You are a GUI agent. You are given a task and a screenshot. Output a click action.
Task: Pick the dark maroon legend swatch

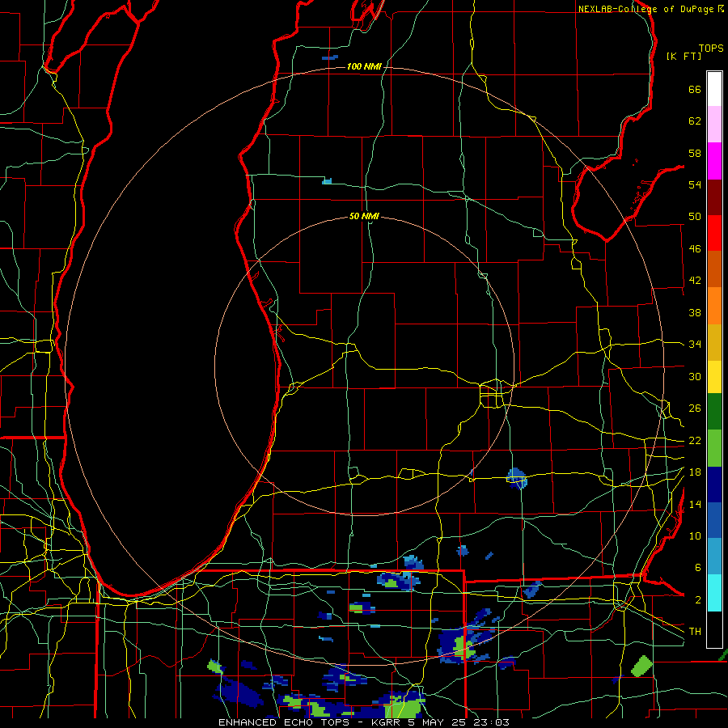click(x=714, y=197)
